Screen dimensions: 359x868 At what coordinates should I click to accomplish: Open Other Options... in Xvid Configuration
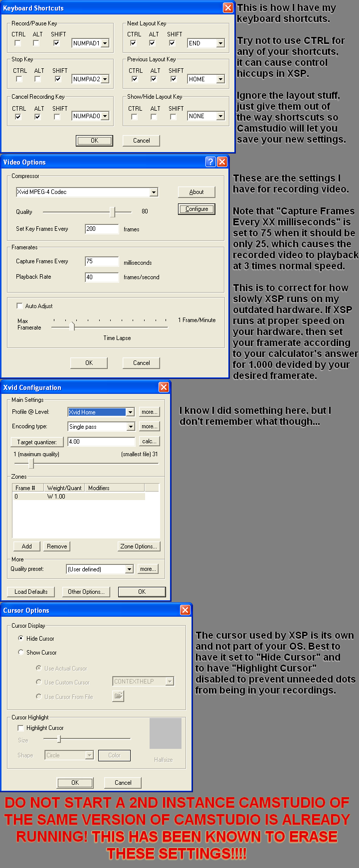coord(86,592)
